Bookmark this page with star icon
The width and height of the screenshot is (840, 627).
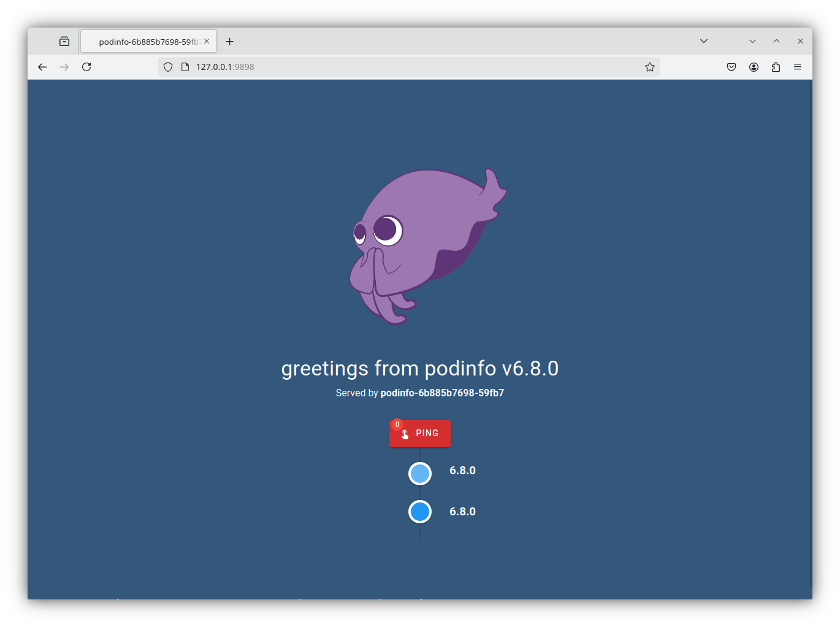(650, 67)
